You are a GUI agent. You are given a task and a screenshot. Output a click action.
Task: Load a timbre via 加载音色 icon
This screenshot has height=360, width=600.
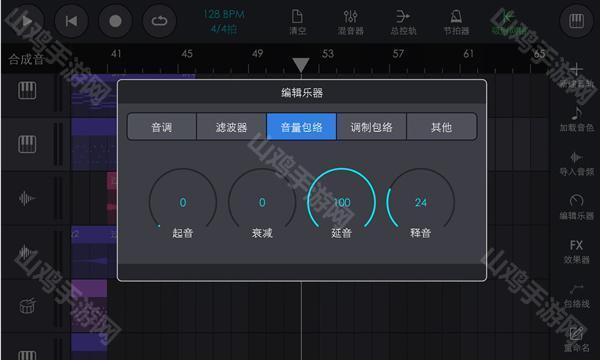point(577,119)
